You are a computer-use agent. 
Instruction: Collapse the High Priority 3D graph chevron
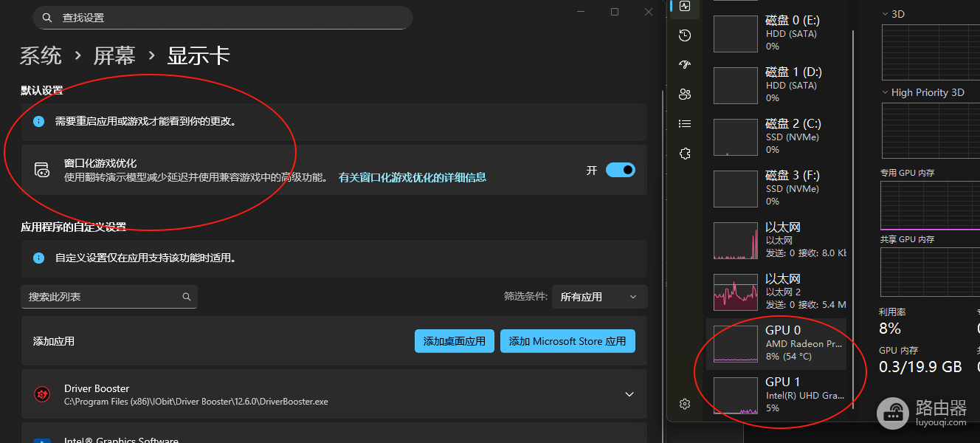(886, 92)
